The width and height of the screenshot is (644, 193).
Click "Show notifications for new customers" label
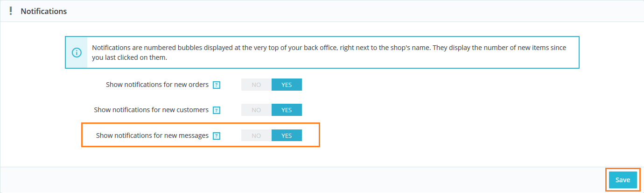151,110
